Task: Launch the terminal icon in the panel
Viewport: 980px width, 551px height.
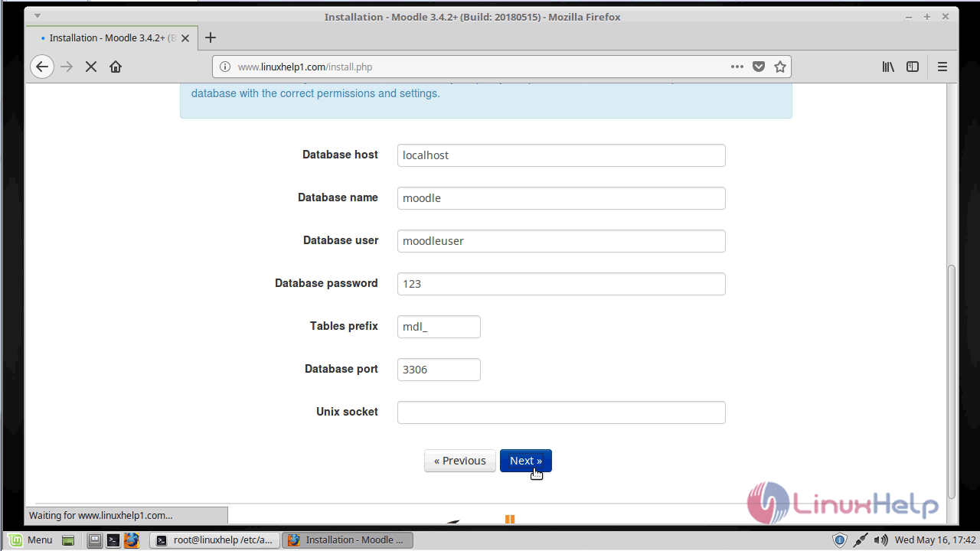Action: [x=113, y=540]
